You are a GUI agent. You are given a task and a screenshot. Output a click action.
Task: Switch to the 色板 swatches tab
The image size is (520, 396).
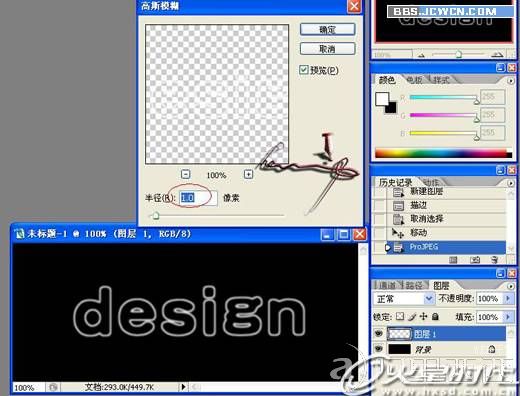point(414,80)
